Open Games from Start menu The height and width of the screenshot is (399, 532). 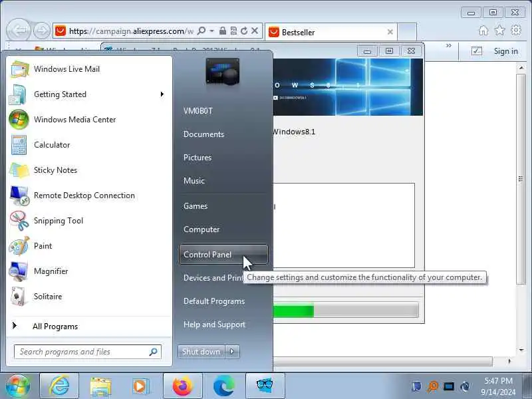[196, 206]
